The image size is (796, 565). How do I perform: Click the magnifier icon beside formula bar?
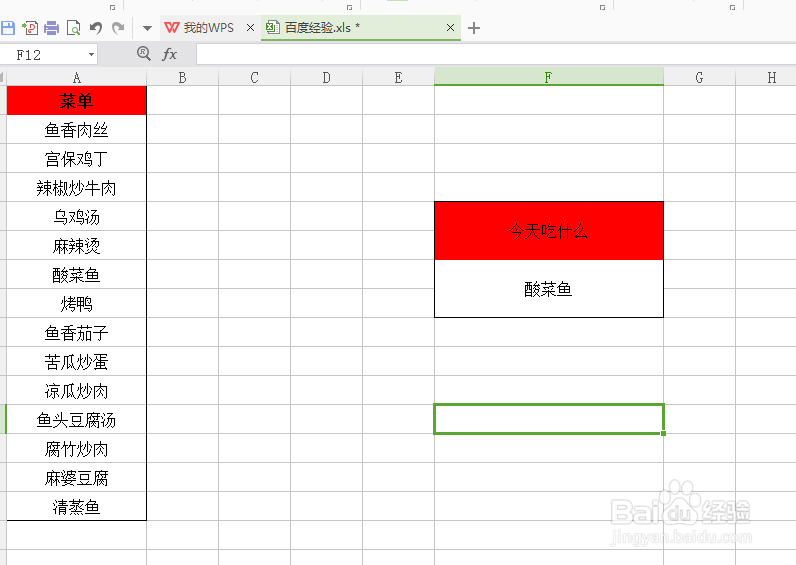pos(144,53)
